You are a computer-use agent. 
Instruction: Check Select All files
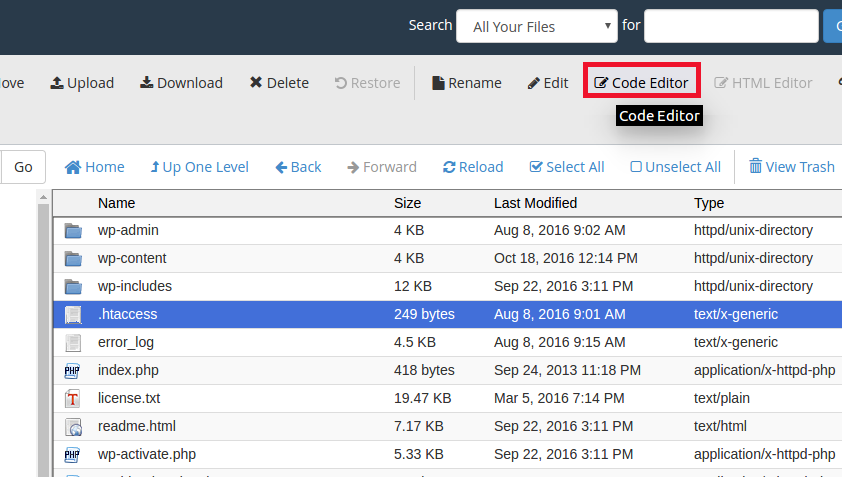pyautogui.click(x=566, y=167)
